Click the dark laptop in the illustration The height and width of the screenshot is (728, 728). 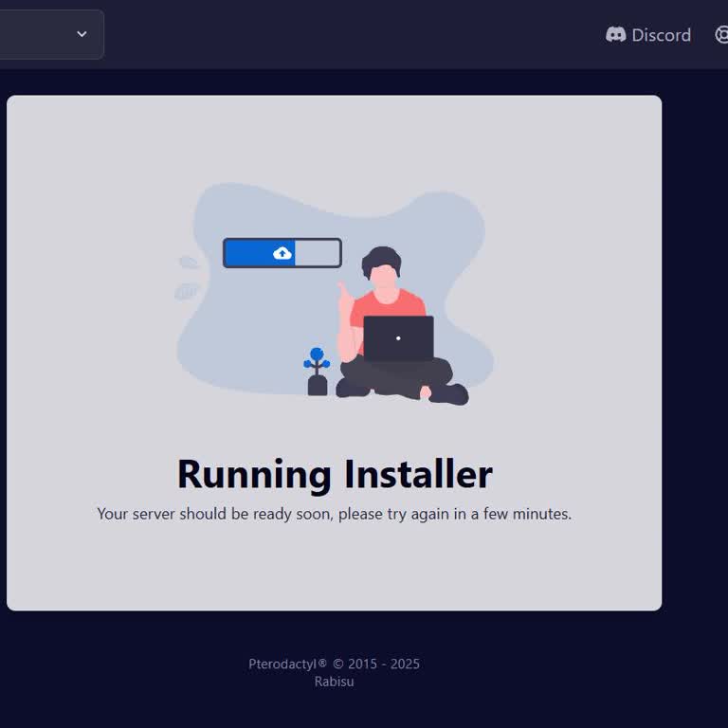click(x=398, y=338)
